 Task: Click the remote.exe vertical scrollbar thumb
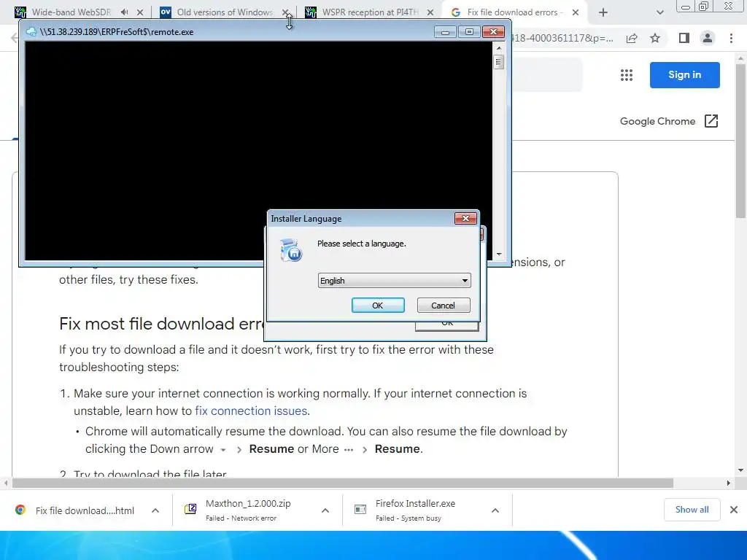(x=499, y=62)
